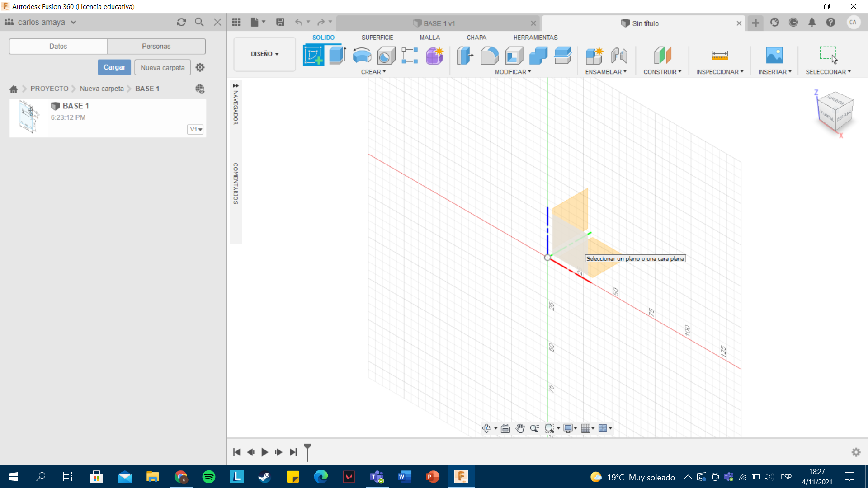
Task: Select the Hole tool
Action: click(386, 55)
